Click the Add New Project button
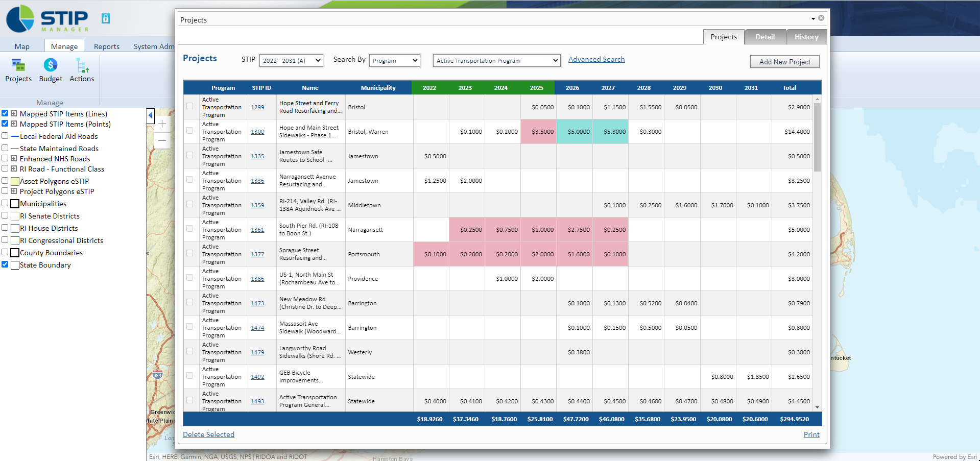Viewport: 980px width, 461px height. click(x=784, y=61)
